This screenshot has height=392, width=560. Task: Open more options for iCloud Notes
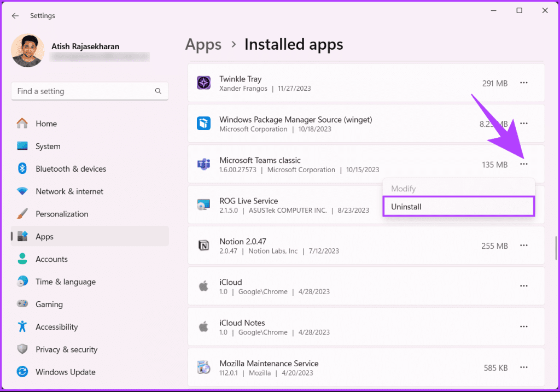tap(523, 326)
